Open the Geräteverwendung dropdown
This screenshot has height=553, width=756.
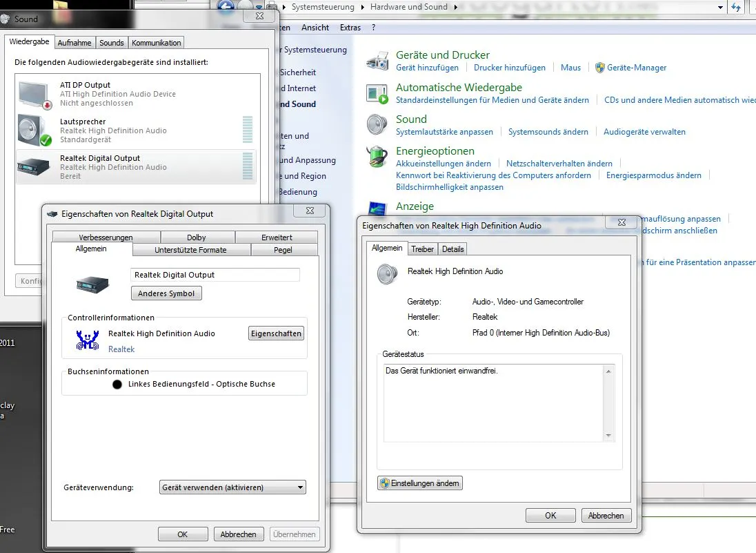coord(232,487)
